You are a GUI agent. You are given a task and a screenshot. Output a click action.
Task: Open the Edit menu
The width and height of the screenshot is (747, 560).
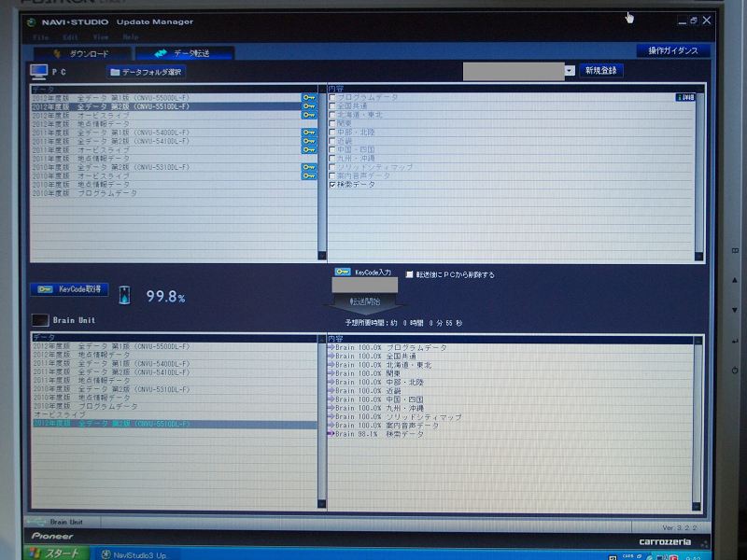[70, 37]
